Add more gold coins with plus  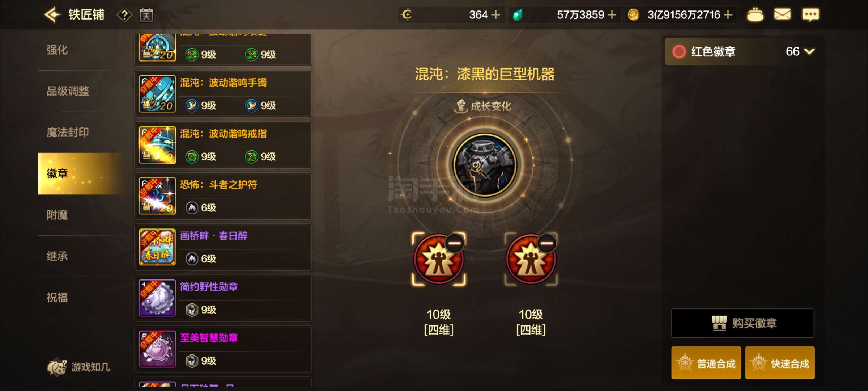[728, 15]
